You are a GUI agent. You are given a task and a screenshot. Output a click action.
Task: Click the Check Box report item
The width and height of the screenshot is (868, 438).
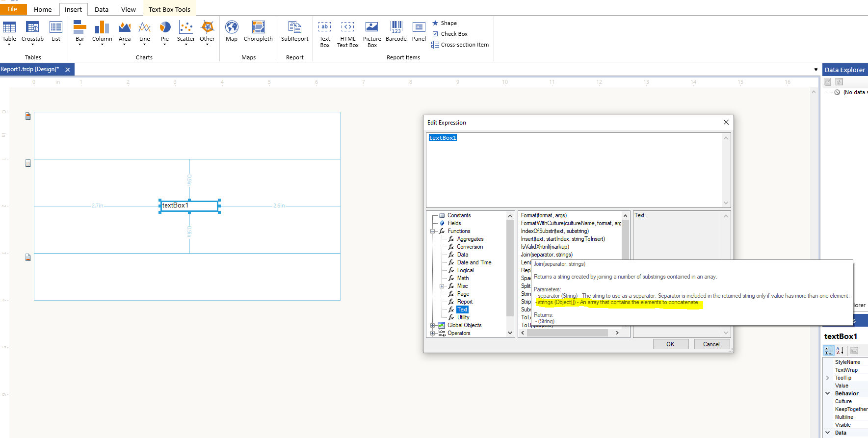click(x=450, y=34)
